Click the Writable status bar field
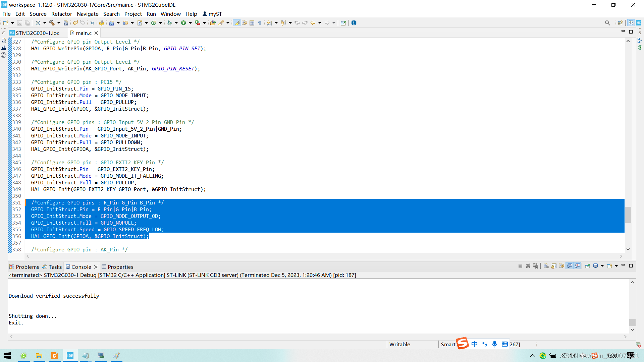 400,344
